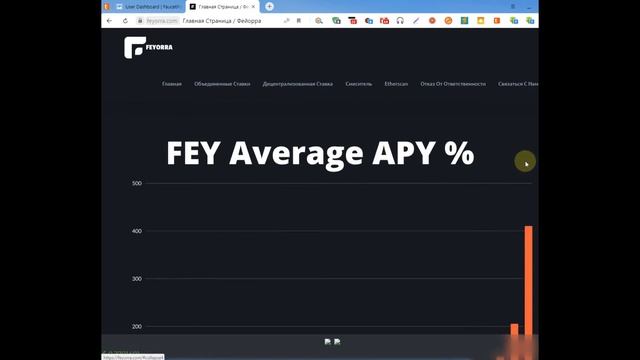Image resolution: width=640 pixels, height=360 pixels.
Task: Click the second broken image icon in footer
Action: 337,342
